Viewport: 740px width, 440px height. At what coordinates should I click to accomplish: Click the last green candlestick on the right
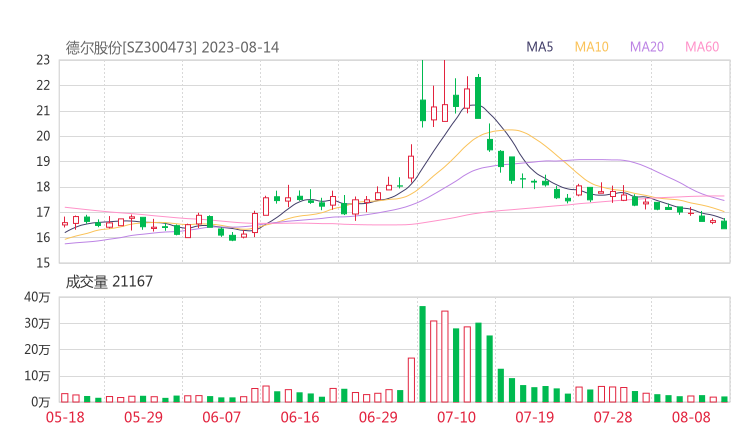724,225
